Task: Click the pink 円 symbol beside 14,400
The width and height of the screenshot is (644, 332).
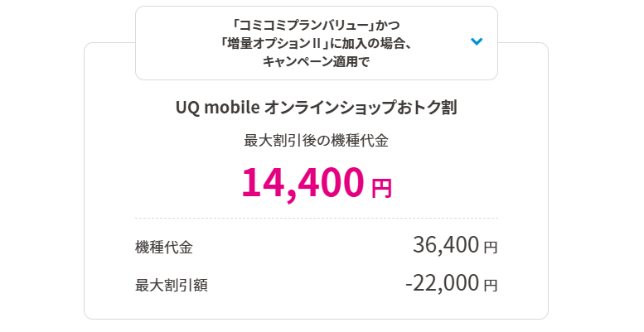Action: click(381, 188)
